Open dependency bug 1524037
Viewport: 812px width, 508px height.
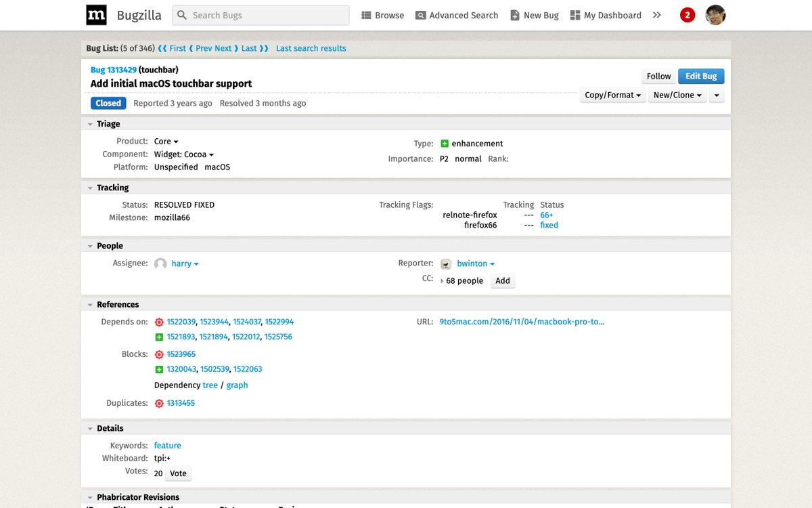pyautogui.click(x=247, y=322)
